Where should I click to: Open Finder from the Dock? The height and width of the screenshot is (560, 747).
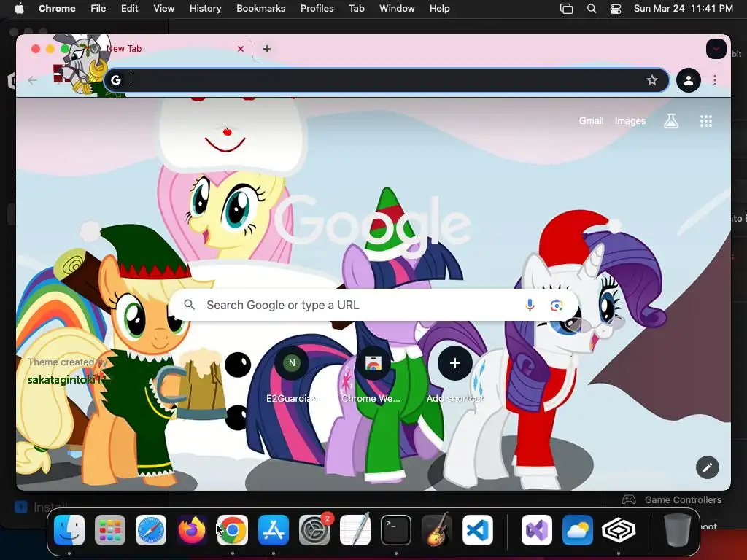(69, 530)
